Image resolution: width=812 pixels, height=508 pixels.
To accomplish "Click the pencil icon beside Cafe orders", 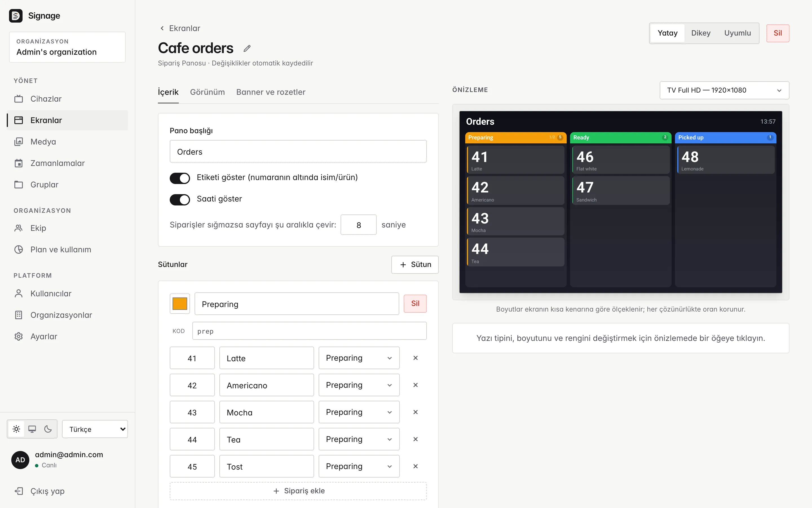I will (x=247, y=48).
